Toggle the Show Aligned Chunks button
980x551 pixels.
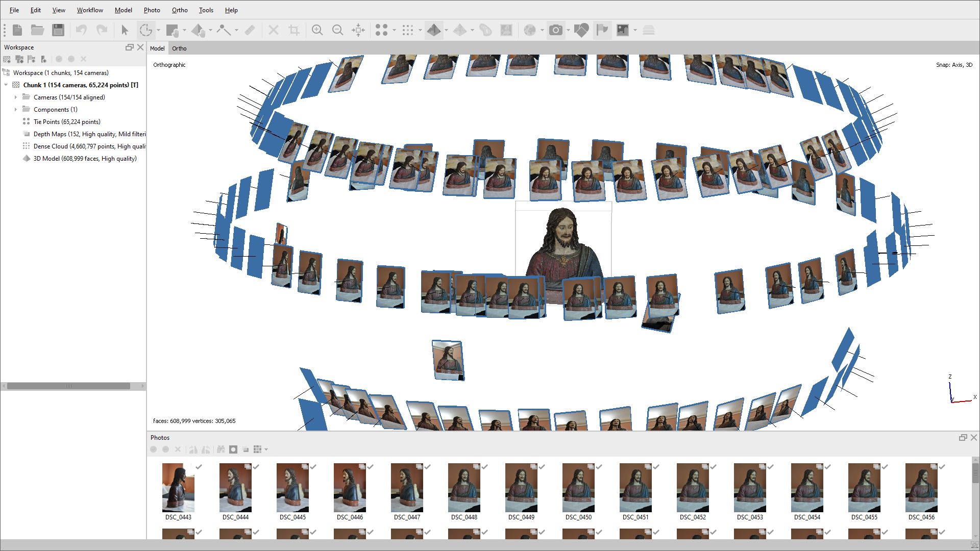tap(649, 30)
